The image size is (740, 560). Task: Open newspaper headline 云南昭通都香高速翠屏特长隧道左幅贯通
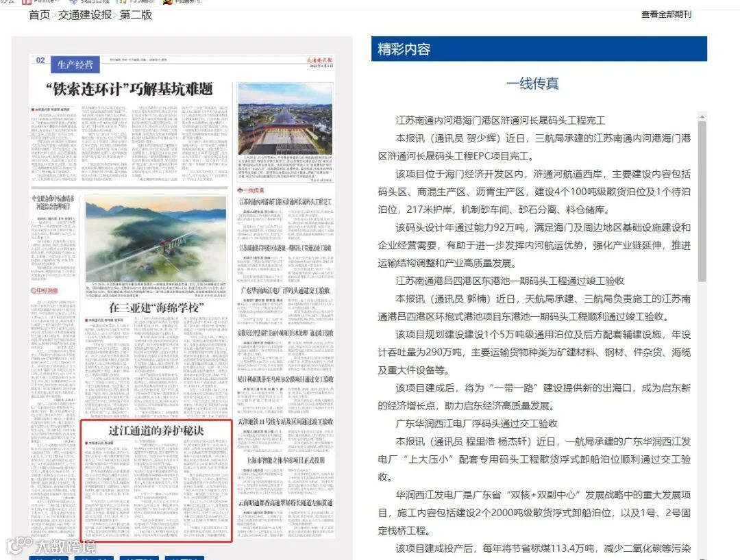(x=285, y=502)
